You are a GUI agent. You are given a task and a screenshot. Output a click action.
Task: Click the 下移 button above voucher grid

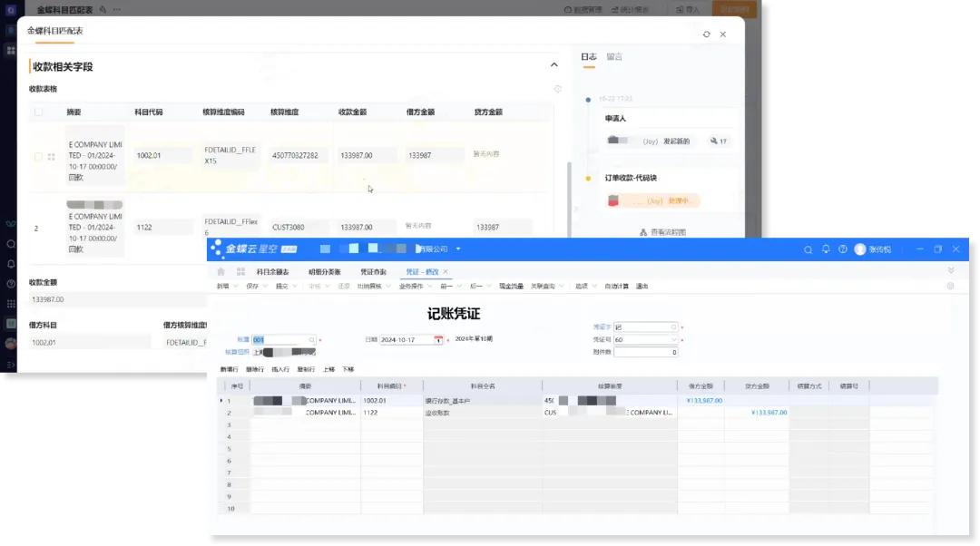pos(348,369)
